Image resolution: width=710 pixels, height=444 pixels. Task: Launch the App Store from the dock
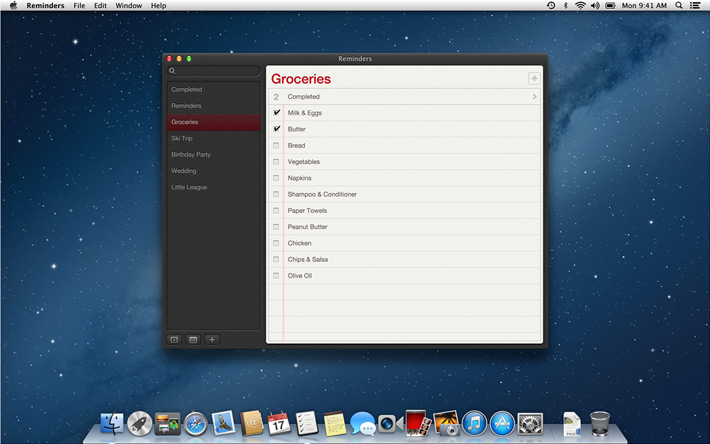pos(502,423)
